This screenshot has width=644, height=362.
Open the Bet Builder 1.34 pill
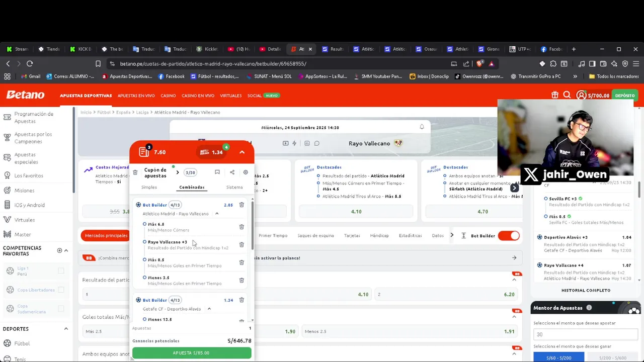[211, 152]
